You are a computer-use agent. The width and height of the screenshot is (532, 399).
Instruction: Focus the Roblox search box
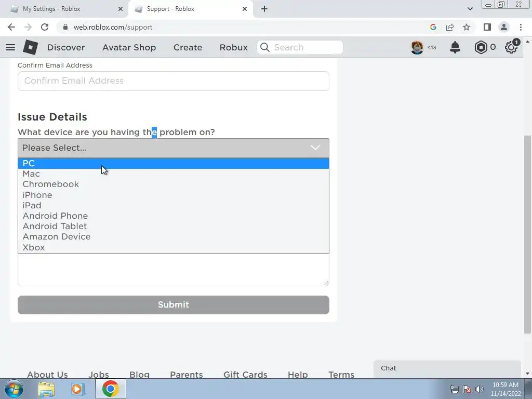tap(300, 47)
